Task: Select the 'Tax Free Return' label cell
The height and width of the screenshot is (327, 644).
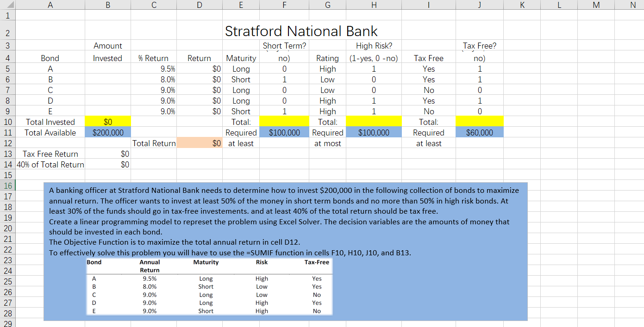Action: pos(50,154)
